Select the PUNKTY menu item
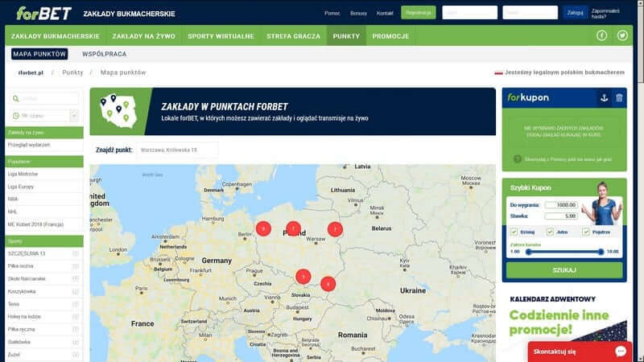 coord(346,36)
